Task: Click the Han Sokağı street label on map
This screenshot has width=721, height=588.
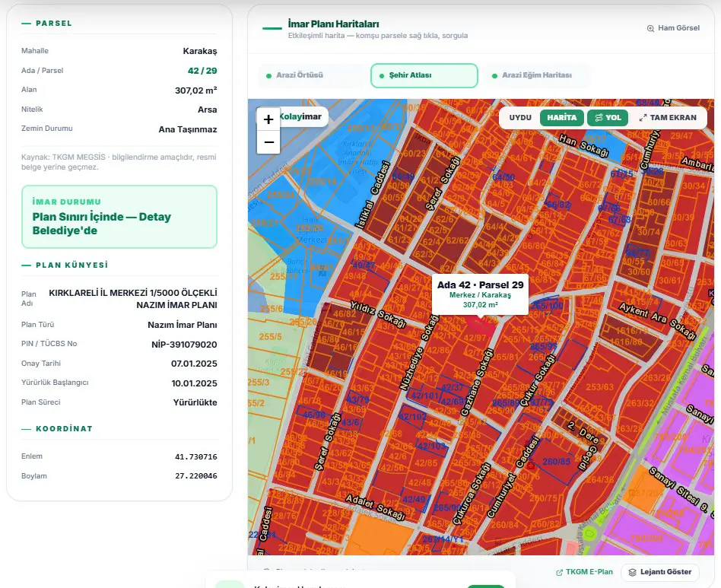Action: coord(584,145)
